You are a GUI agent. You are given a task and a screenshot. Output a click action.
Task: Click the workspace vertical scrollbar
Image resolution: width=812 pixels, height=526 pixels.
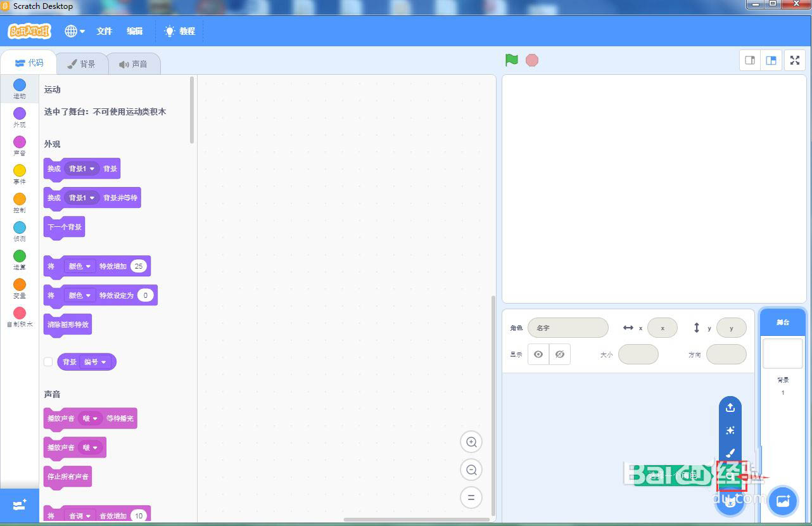coord(494,406)
